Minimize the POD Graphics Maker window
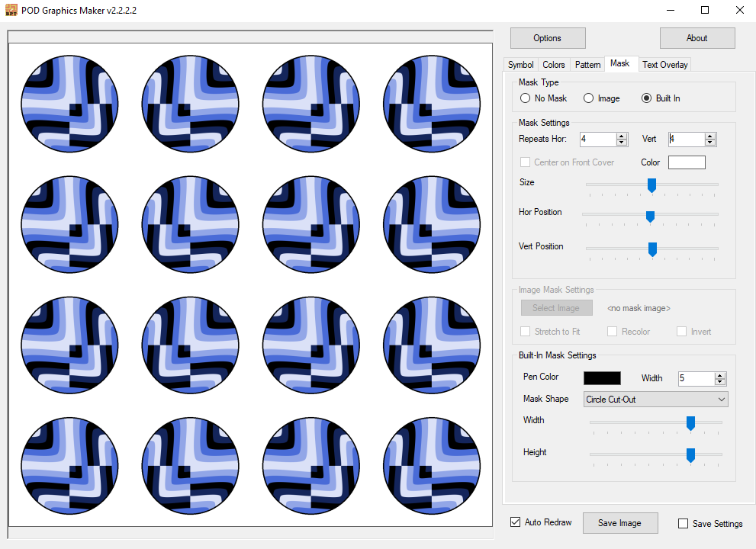The width and height of the screenshot is (756, 549). (x=671, y=10)
